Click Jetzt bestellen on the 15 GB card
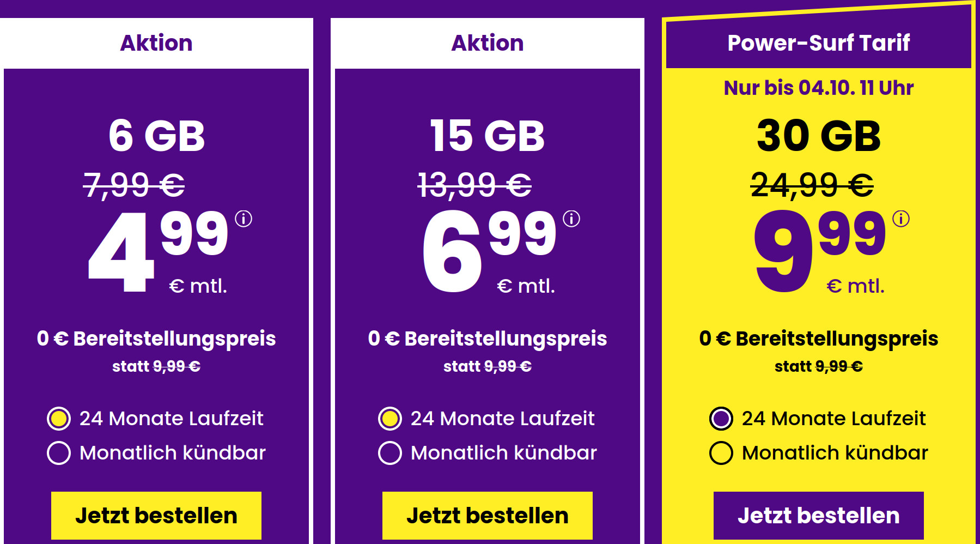This screenshot has width=980, height=544. click(486, 515)
